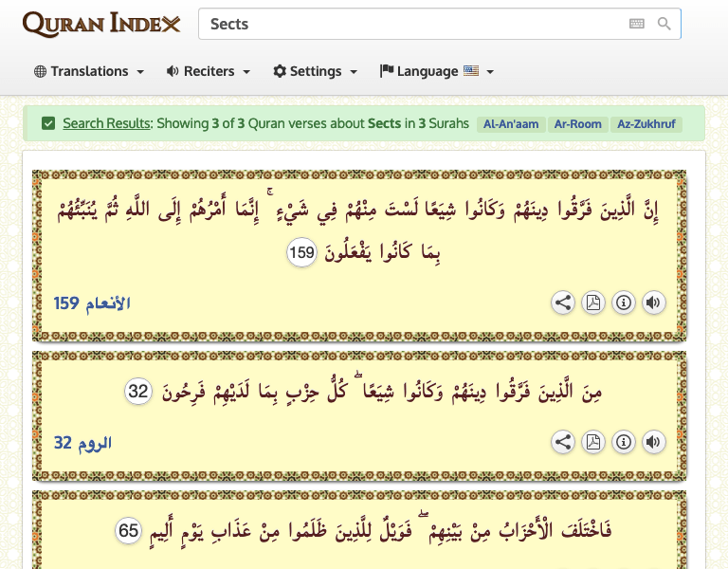Play audio for verse Al-An'aam 159
The width and height of the screenshot is (728, 569).
(653, 303)
